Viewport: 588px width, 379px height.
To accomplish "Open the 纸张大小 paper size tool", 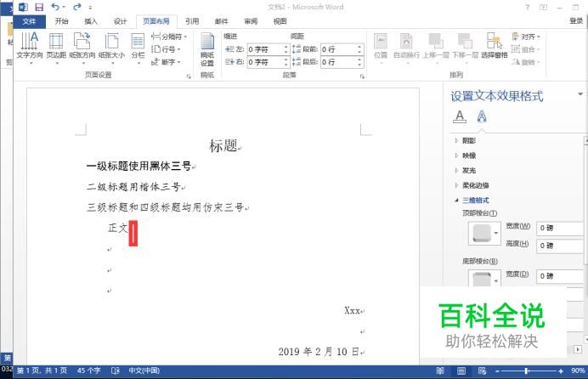I will [112, 47].
